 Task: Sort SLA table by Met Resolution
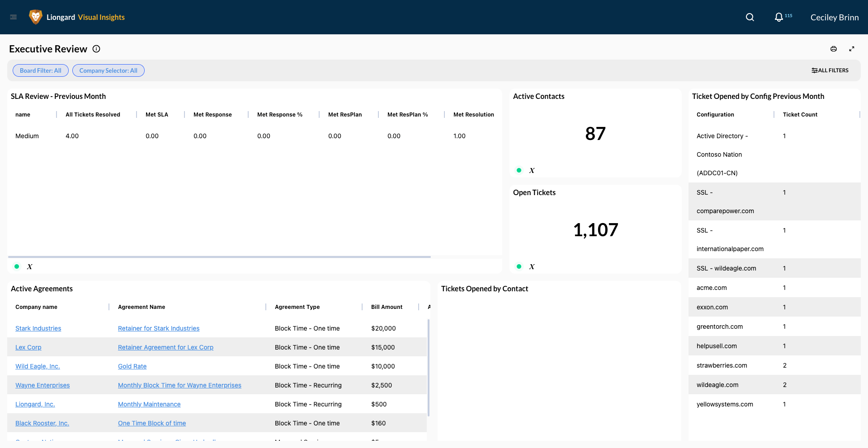(x=473, y=115)
